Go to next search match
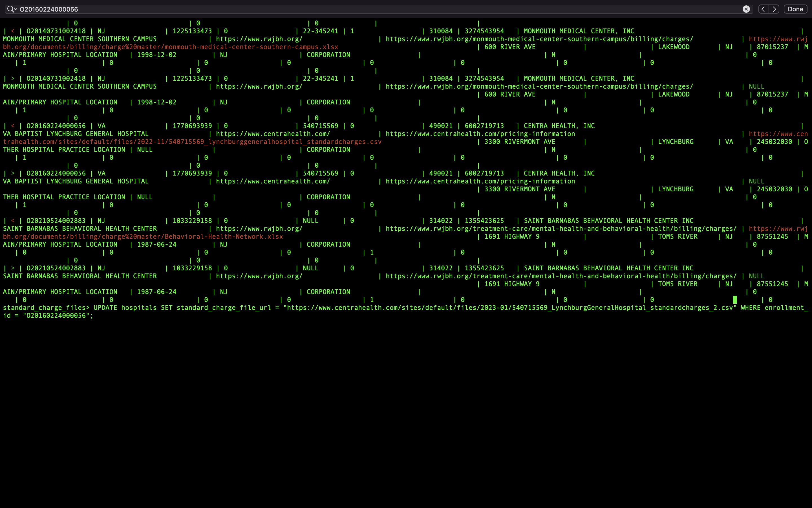 click(x=775, y=9)
